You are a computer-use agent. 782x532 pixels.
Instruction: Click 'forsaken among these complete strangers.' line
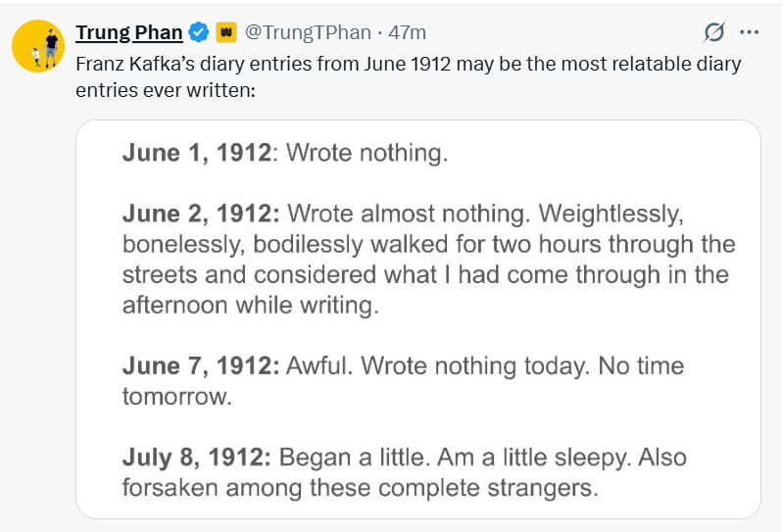[360, 488]
